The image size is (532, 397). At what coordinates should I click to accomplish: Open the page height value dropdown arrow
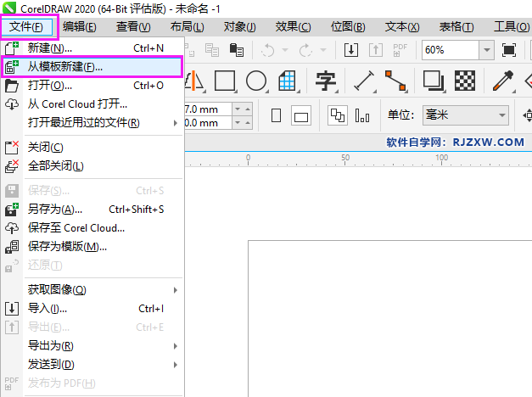238,123
